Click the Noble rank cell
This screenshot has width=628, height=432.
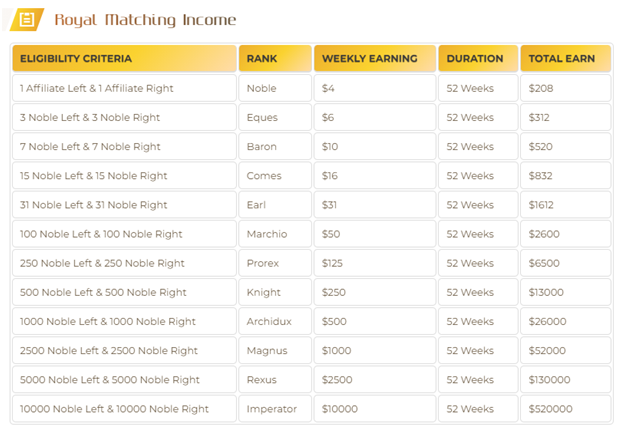275,88
